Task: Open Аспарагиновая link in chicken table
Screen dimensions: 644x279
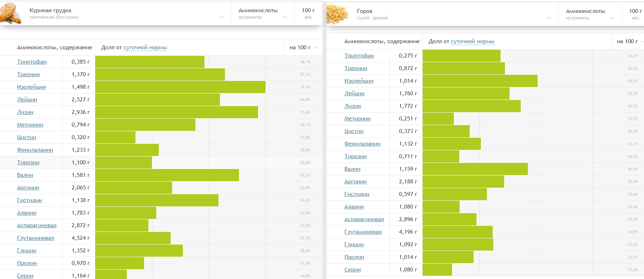Action: point(37,225)
